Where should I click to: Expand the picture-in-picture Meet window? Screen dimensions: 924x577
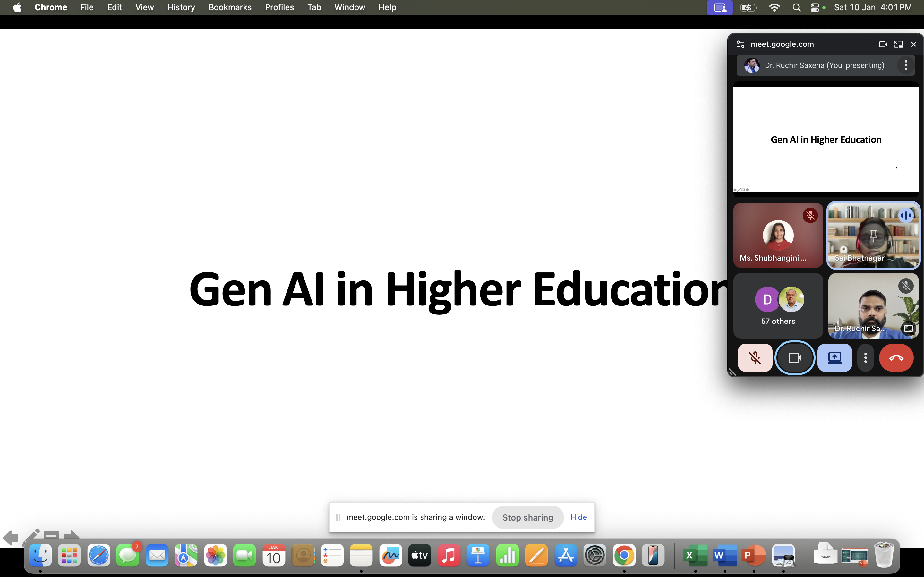[x=898, y=44]
